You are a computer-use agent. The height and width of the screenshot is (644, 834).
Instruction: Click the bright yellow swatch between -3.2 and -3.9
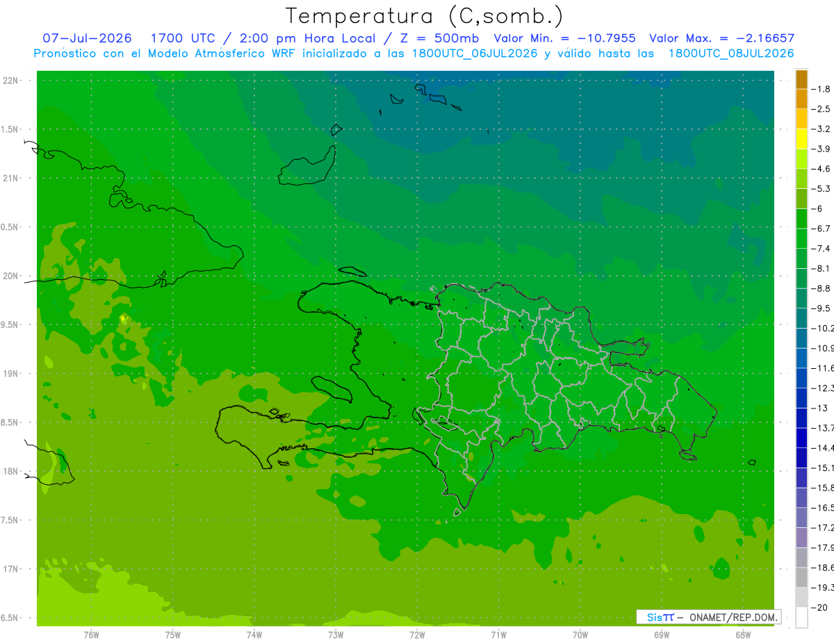pos(801,139)
